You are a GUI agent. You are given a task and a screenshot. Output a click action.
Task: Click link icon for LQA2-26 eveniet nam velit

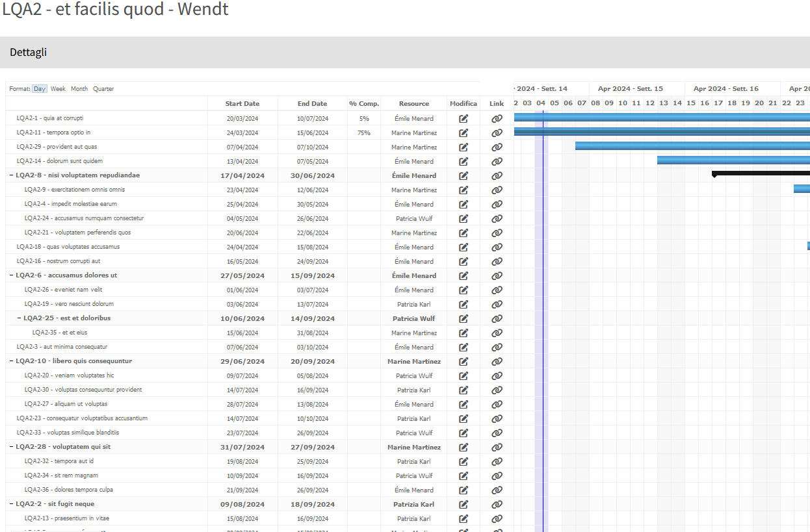point(497,290)
